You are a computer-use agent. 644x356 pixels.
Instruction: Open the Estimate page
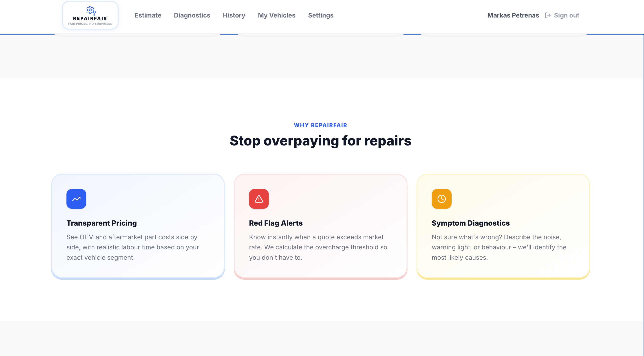(x=148, y=15)
